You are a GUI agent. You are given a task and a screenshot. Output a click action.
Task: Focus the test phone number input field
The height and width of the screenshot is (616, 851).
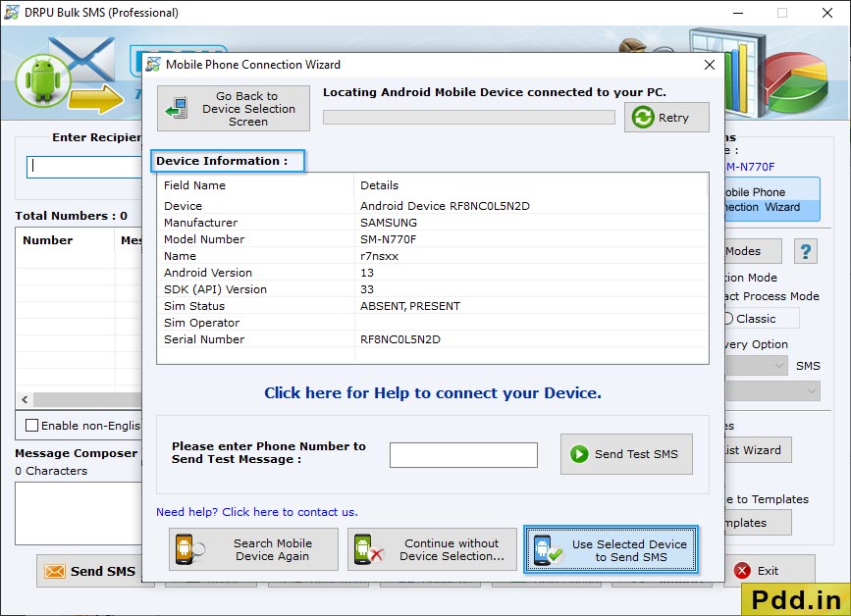[463, 454]
